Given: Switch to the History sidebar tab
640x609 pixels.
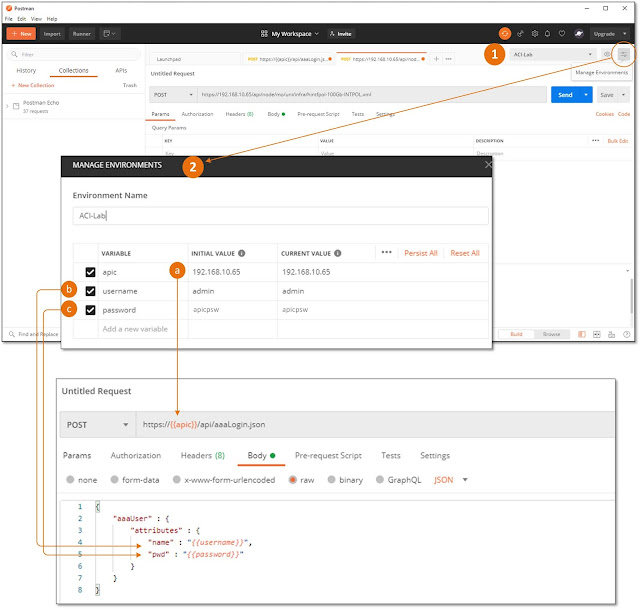Looking at the screenshot, I should (26, 70).
